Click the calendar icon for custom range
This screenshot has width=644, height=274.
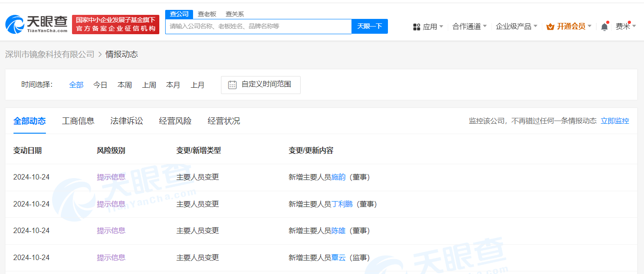[232, 85]
